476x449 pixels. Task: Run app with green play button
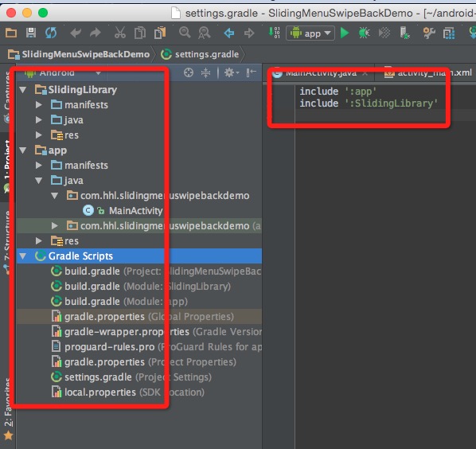345,33
